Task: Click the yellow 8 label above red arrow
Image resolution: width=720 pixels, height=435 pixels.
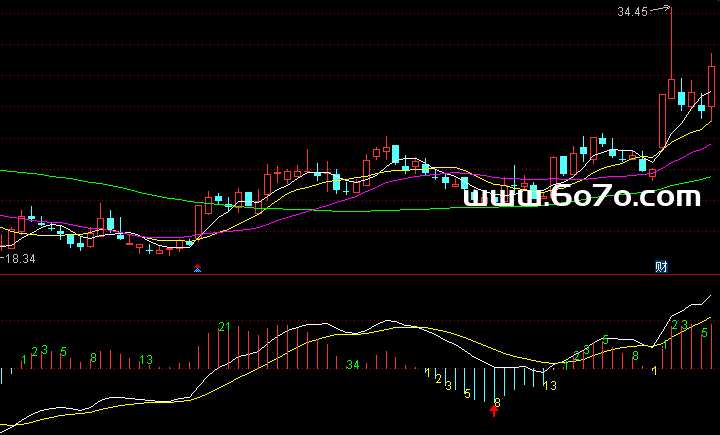Action: [497, 402]
